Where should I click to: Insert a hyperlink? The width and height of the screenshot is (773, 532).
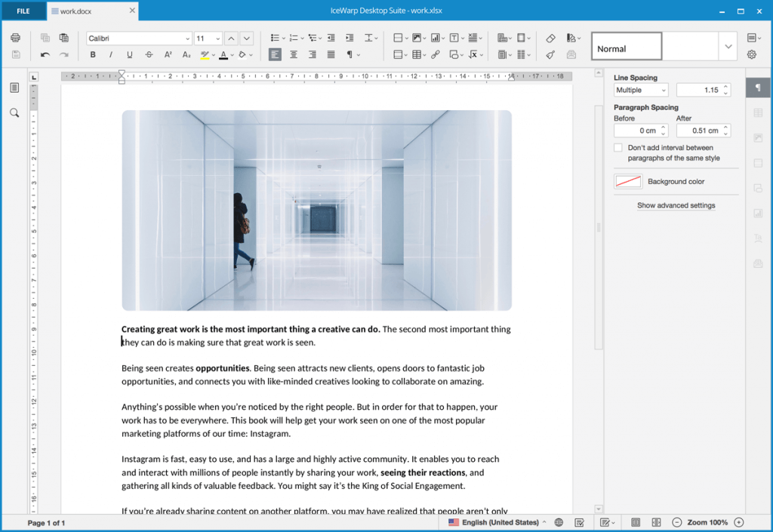[436, 54]
